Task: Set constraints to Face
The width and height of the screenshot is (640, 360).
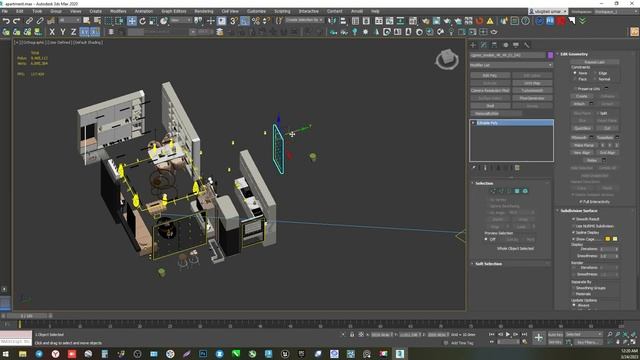Action: click(x=580, y=79)
